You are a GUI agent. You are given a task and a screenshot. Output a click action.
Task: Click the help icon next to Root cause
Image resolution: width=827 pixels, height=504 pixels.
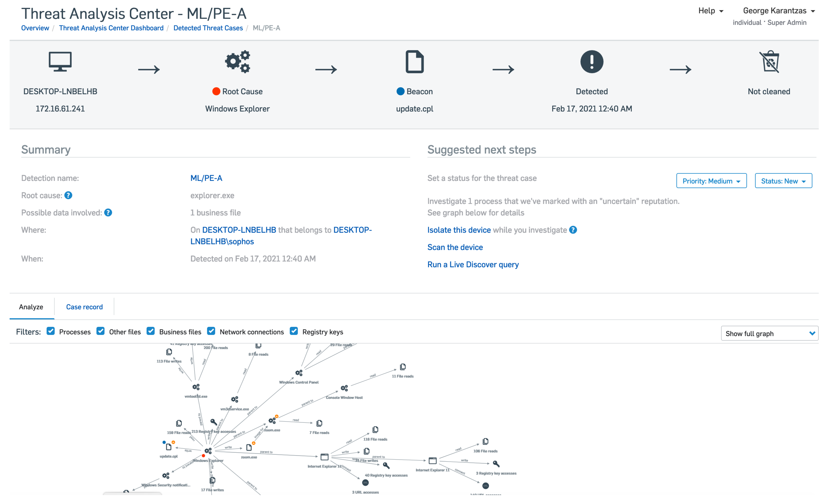click(68, 195)
